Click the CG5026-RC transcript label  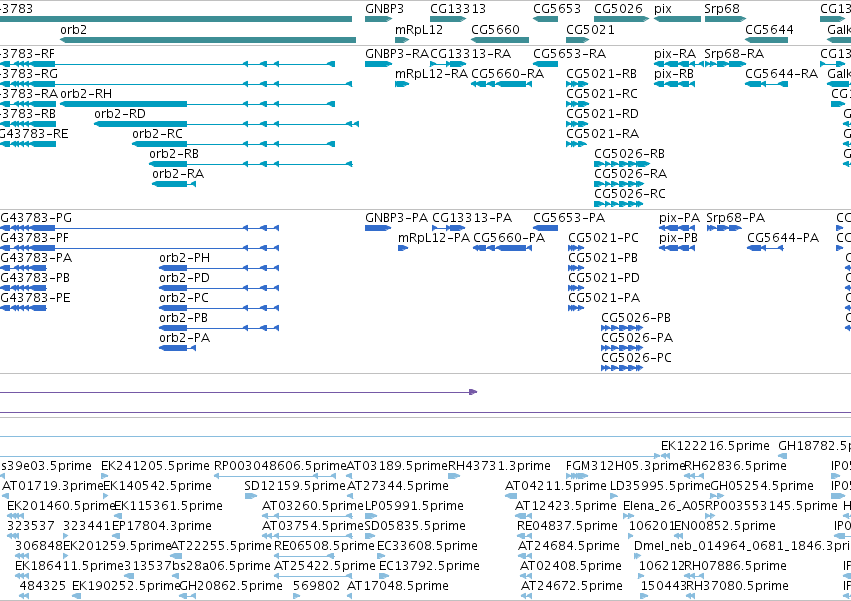(630, 194)
